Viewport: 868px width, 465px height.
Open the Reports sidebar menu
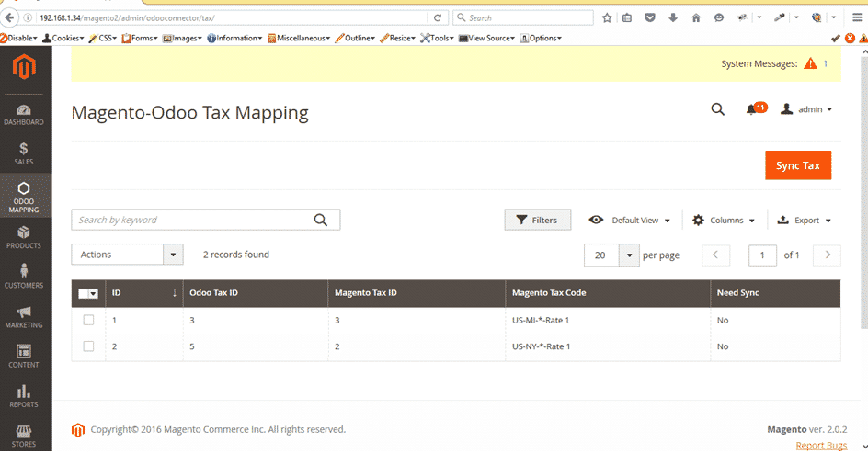(24, 396)
